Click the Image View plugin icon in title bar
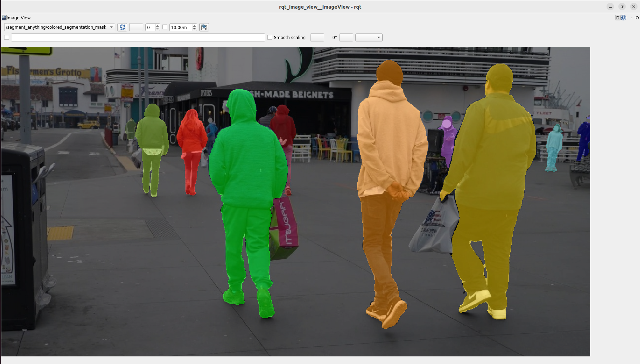 pos(3,18)
